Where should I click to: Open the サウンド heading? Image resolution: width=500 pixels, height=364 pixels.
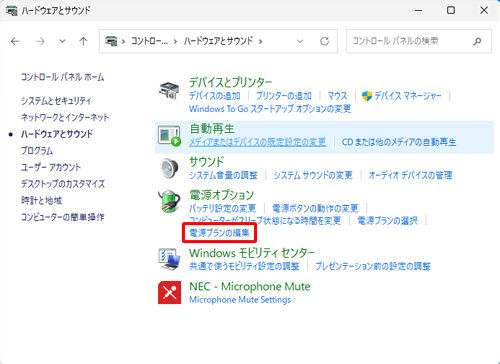coord(207,162)
